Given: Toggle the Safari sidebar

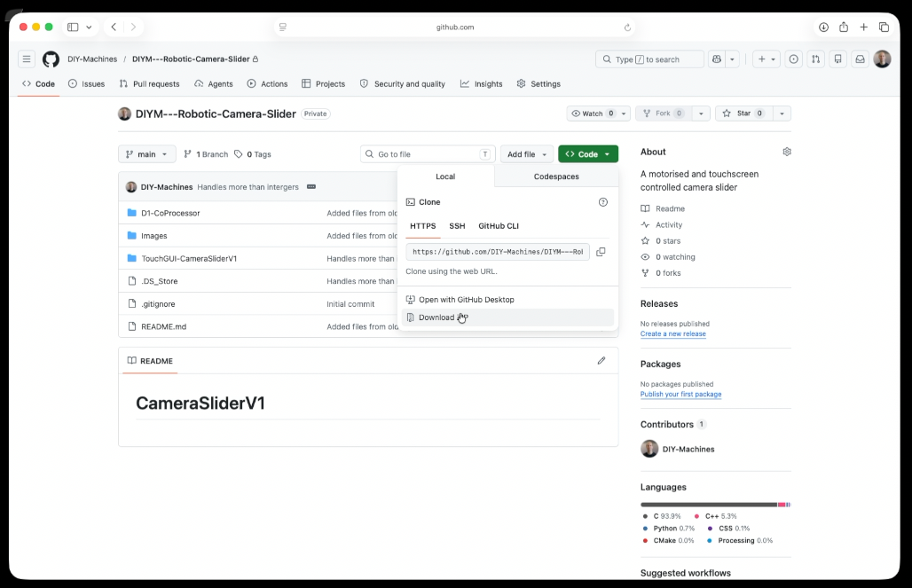Looking at the screenshot, I should click(73, 27).
